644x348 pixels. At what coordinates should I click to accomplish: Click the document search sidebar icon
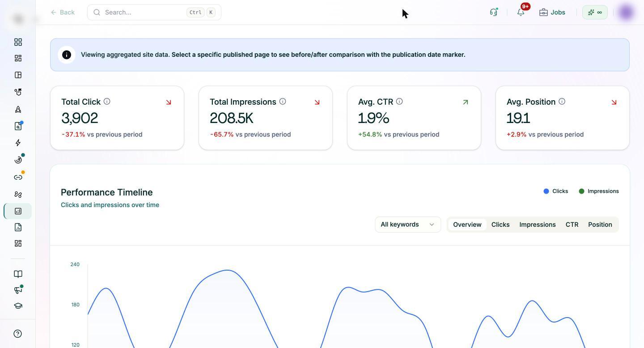(18, 126)
